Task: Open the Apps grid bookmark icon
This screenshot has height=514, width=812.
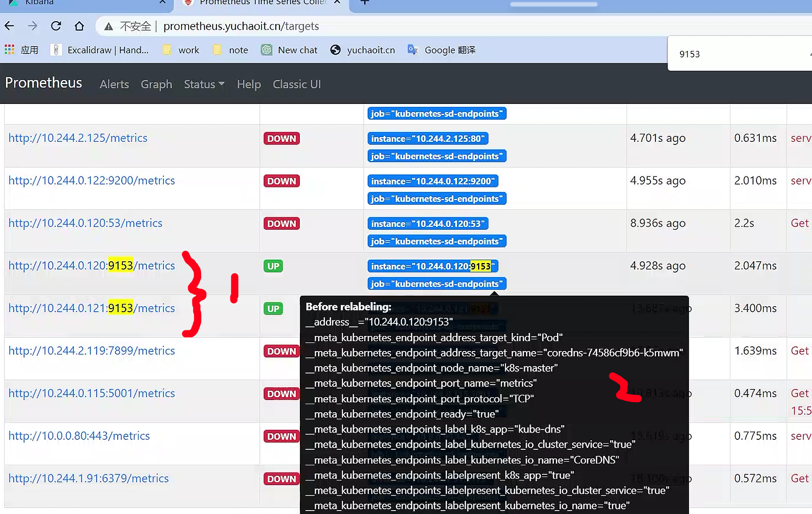Action: tap(9, 50)
